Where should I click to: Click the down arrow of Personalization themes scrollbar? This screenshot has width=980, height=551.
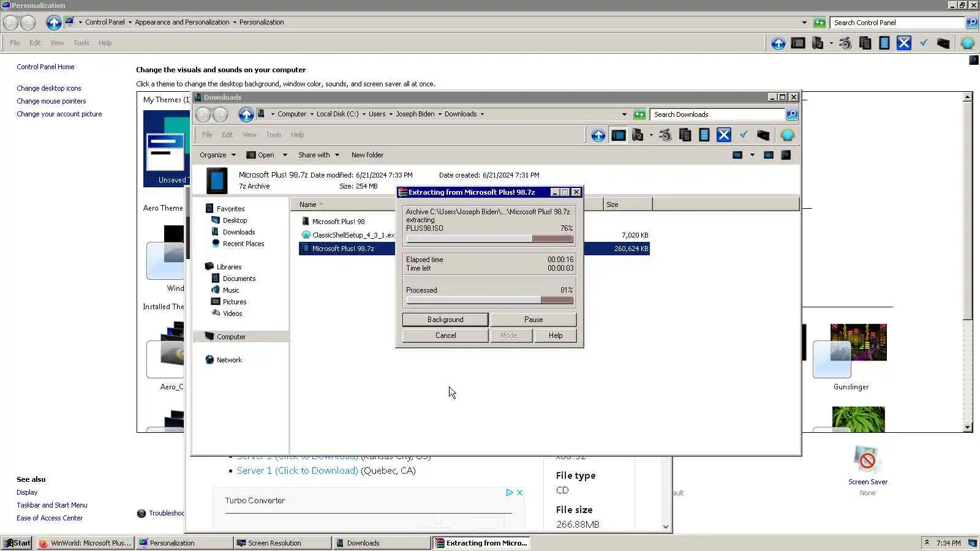(x=968, y=427)
